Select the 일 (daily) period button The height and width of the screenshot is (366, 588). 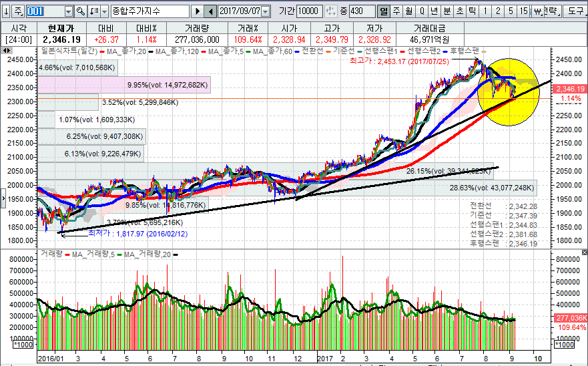point(384,11)
